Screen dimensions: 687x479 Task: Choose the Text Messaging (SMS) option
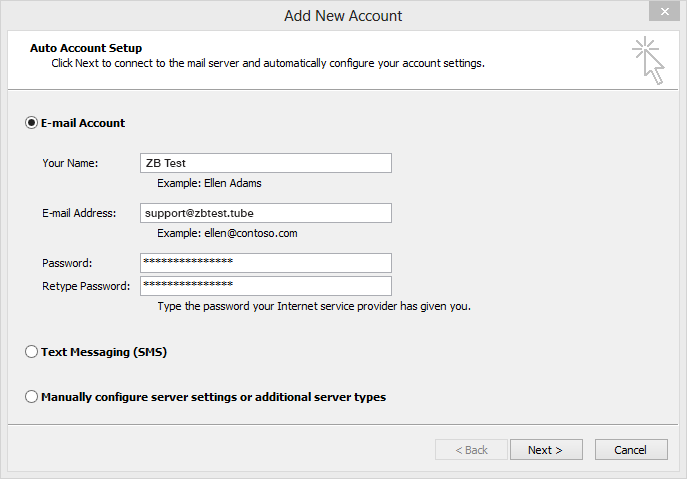tap(31, 352)
